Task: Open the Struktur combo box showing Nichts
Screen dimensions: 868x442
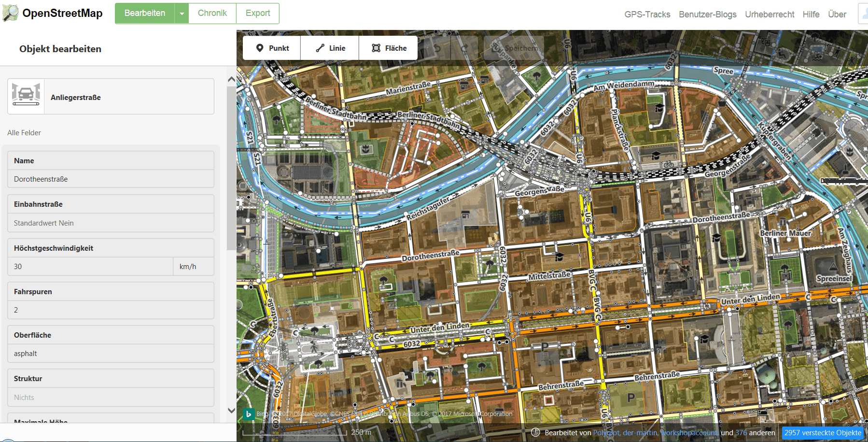Action: point(111,397)
